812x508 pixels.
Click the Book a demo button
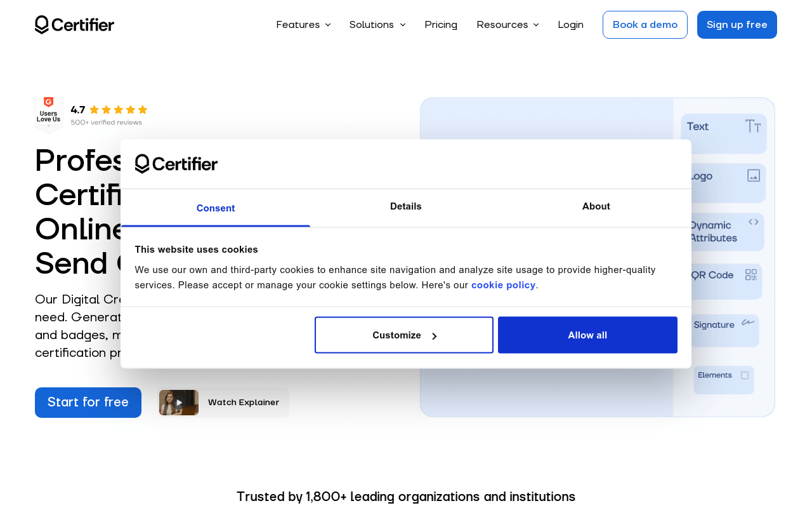click(x=645, y=25)
